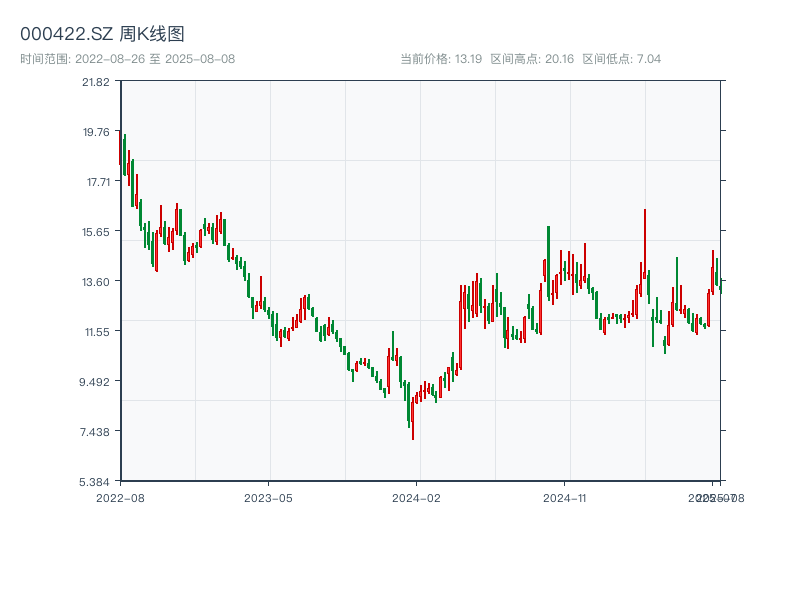Click the 9.492 y-axis label
Image resolution: width=800 pixels, height=600 pixels.
(97, 382)
